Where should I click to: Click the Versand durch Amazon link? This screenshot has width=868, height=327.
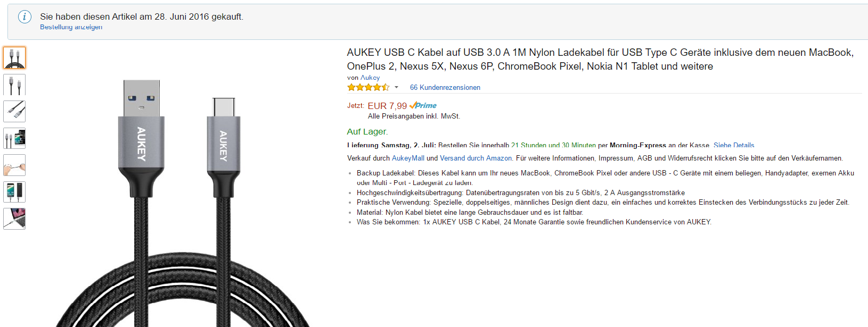[476, 158]
